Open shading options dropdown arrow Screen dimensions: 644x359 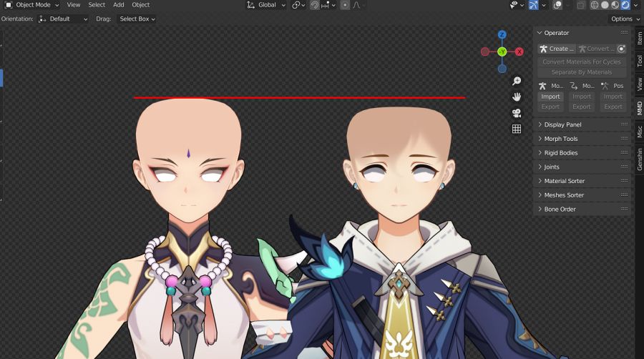coord(635,5)
